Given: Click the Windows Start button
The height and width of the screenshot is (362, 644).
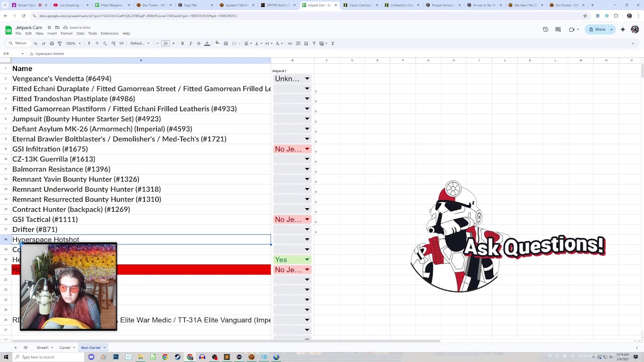Looking at the screenshot, I should pos(6,357).
